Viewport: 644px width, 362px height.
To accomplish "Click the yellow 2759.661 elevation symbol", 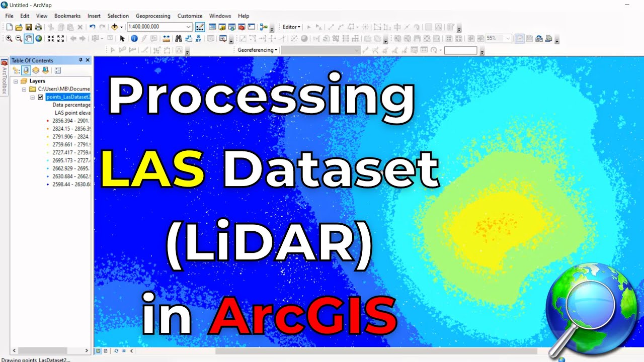I will (47, 144).
